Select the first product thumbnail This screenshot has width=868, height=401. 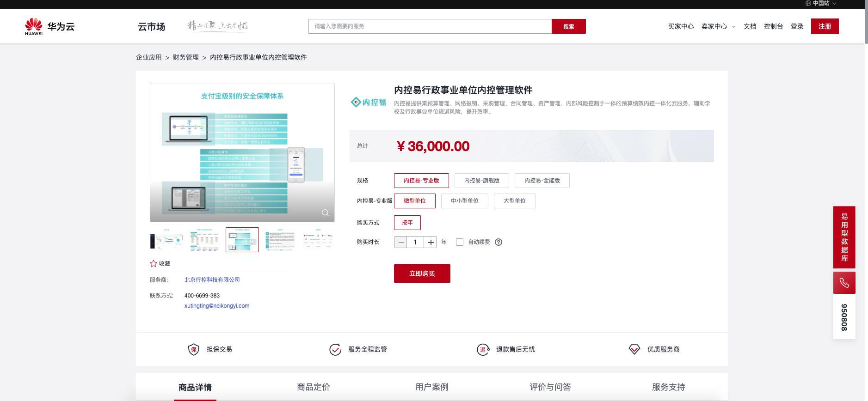(x=166, y=240)
